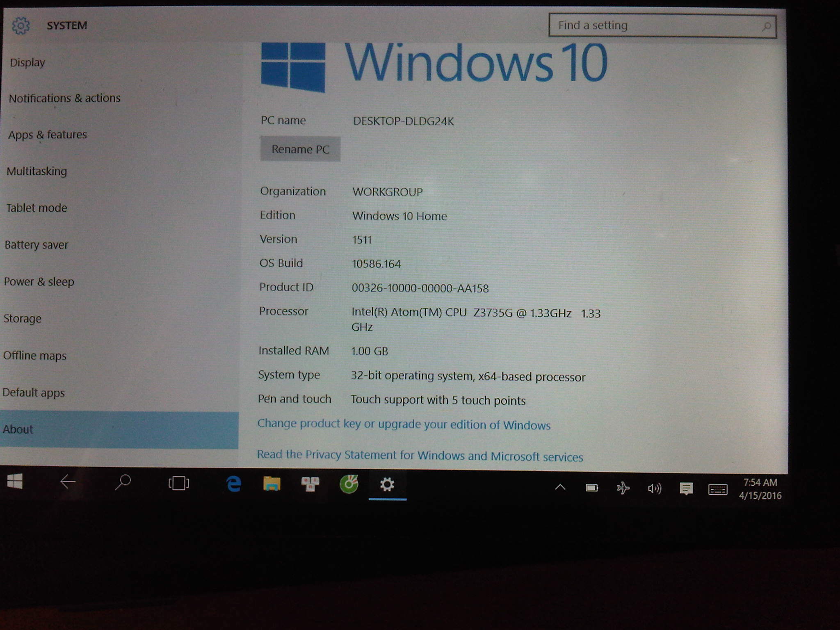The width and height of the screenshot is (840, 630).
Task: Click the battery status tray icon
Action: [592, 488]
